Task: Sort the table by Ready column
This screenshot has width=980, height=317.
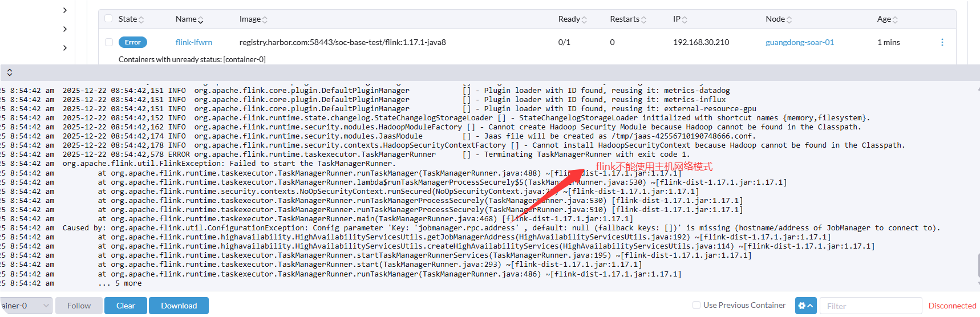Action: [x=573, y=19]
